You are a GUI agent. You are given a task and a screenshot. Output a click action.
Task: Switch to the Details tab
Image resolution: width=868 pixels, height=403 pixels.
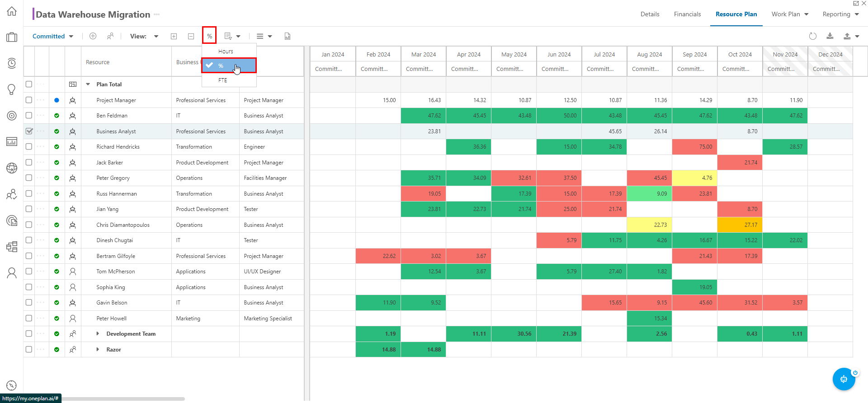[x=650, y=14]
